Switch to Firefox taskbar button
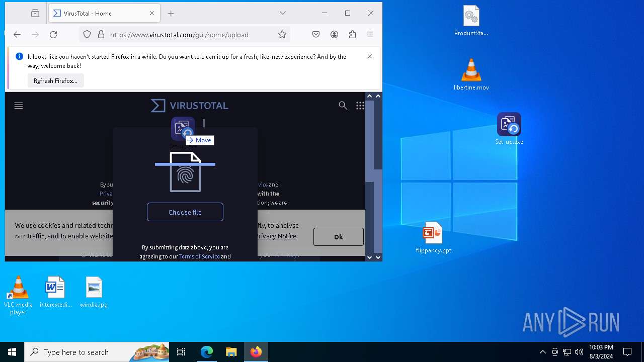644x362 pixels. pyautogui.click(x=256, y=352)
